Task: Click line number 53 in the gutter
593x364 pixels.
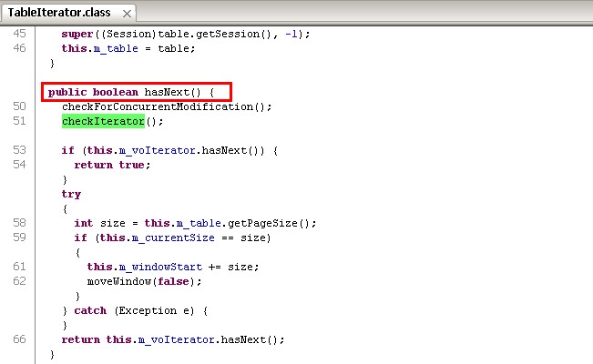Action: (20, 150)
